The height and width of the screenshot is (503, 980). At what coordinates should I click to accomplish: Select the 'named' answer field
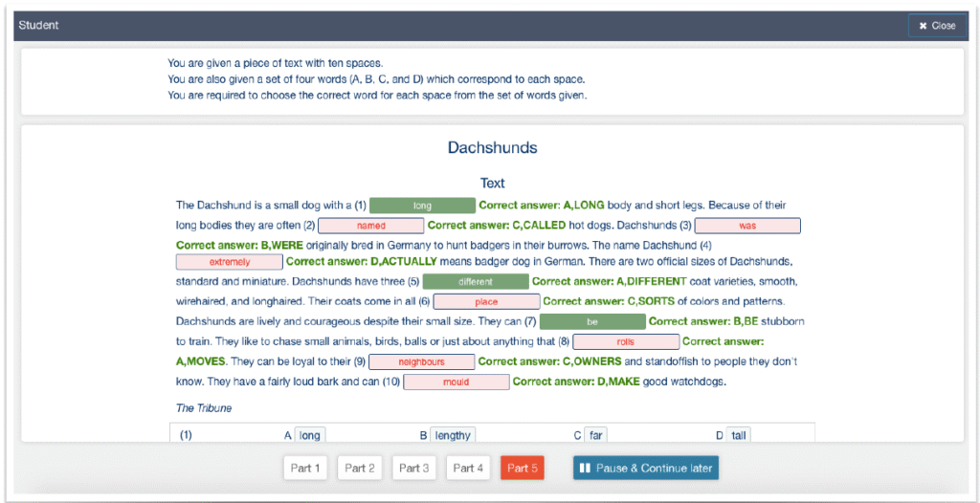click(370, 226)
